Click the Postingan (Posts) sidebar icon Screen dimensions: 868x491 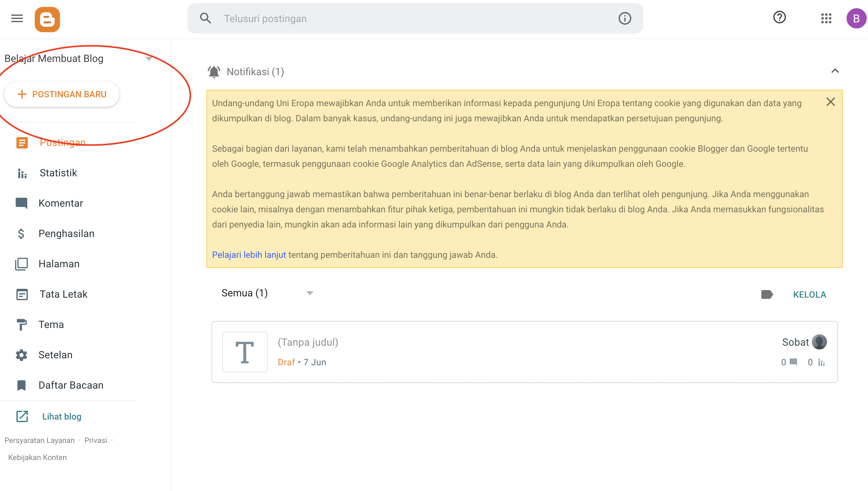coord(21,142)
